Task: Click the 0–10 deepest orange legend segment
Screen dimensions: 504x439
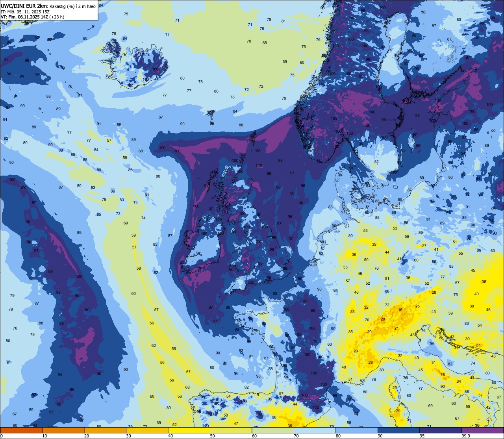Action: pyautogui.click(x=21, y=430)
